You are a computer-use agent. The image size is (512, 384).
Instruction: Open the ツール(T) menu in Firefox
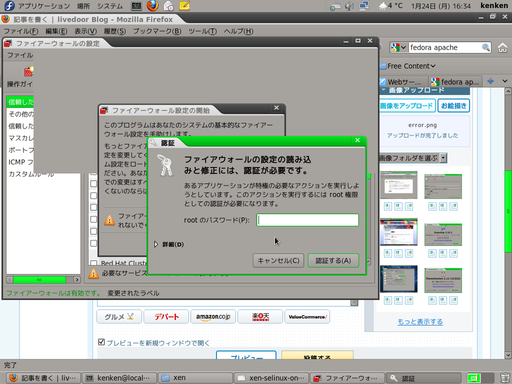point(202,31)
